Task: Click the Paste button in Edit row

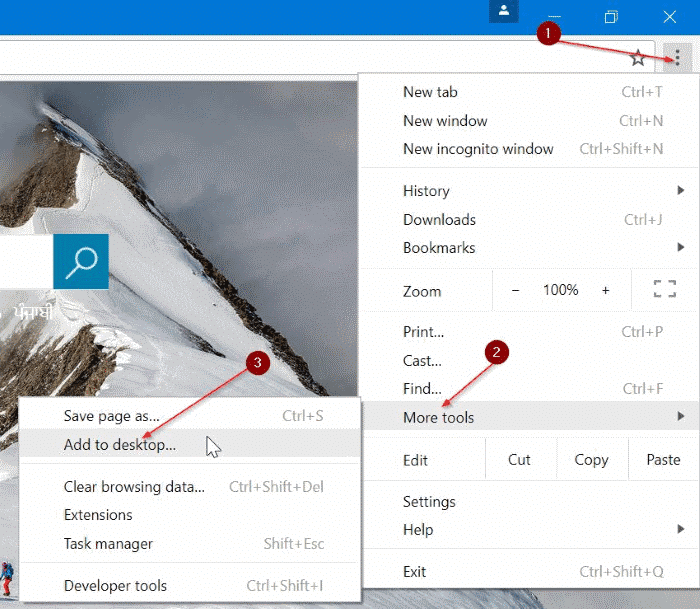Action: coord(663,459)
